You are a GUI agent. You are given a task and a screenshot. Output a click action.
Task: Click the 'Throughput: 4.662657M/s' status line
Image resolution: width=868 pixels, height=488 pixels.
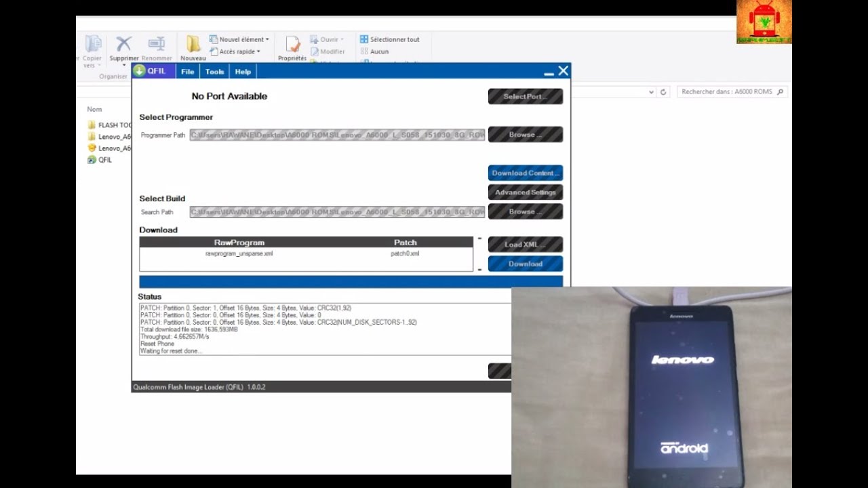(x=175, y=336)
